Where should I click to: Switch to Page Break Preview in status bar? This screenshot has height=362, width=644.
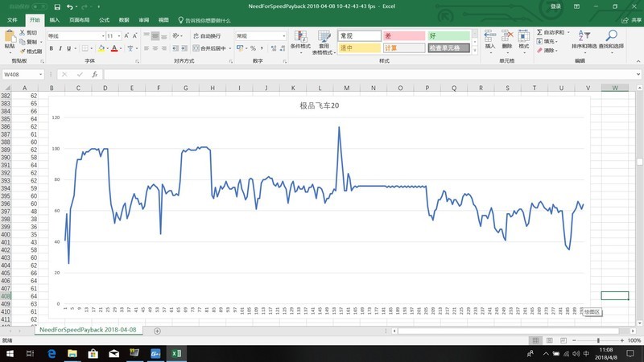pyautogui.click(x=563, y=340)
